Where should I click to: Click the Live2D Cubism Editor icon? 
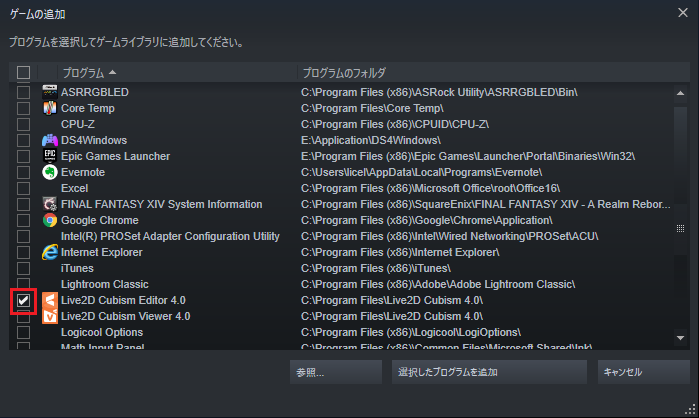[x=49, y=300]
